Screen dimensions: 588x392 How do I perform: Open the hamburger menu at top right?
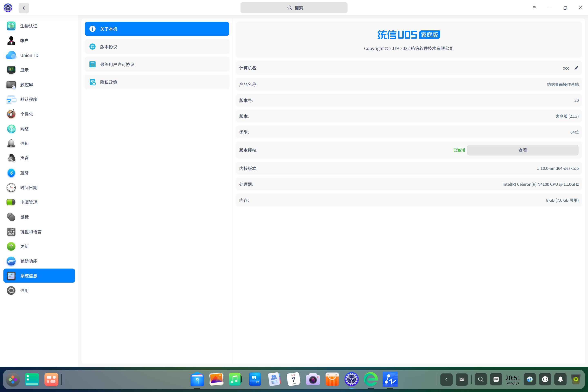pyautogui.click(x=535, y=8)
